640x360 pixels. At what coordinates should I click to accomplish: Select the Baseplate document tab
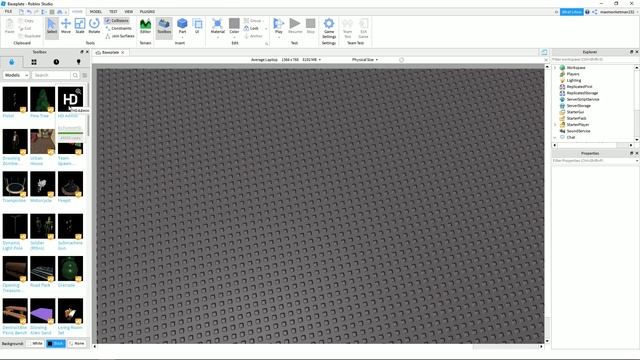coord(110,53)
